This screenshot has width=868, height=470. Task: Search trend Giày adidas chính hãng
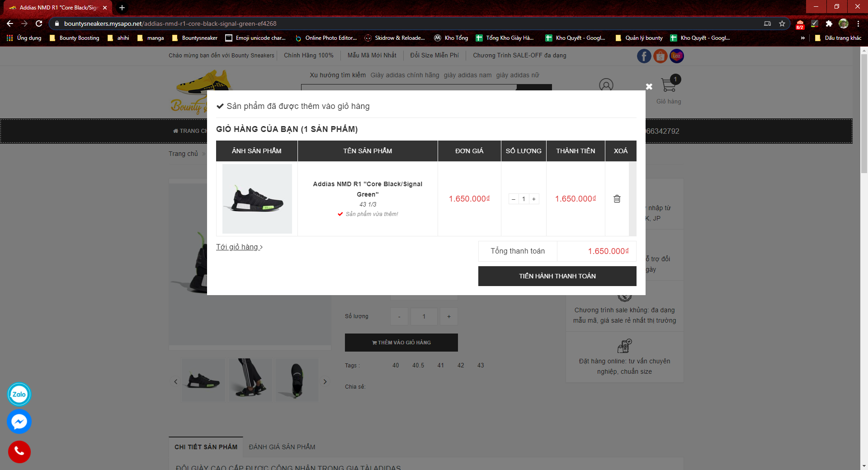[x=405, y=75]
